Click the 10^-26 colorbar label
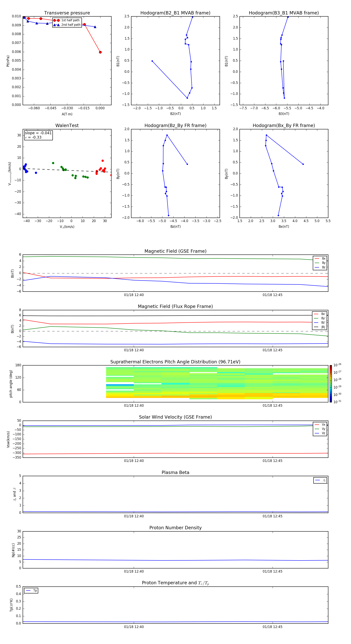Viewport: 351px width, 644px height. tap(337, 365)
